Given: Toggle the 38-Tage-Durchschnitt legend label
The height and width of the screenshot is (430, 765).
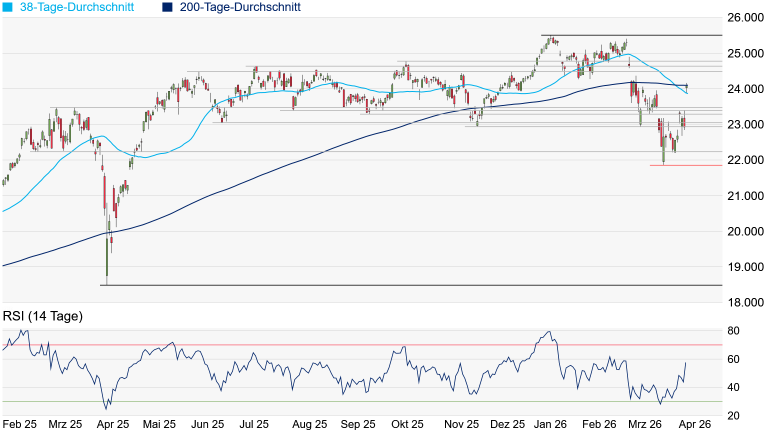Looking at the screenshot, I should 77,7.
